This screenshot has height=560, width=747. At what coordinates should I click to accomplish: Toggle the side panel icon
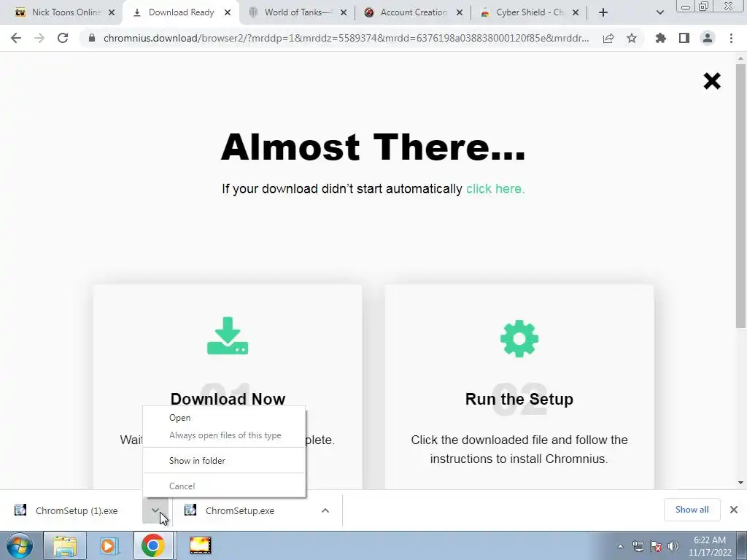(x=684, y=38)
